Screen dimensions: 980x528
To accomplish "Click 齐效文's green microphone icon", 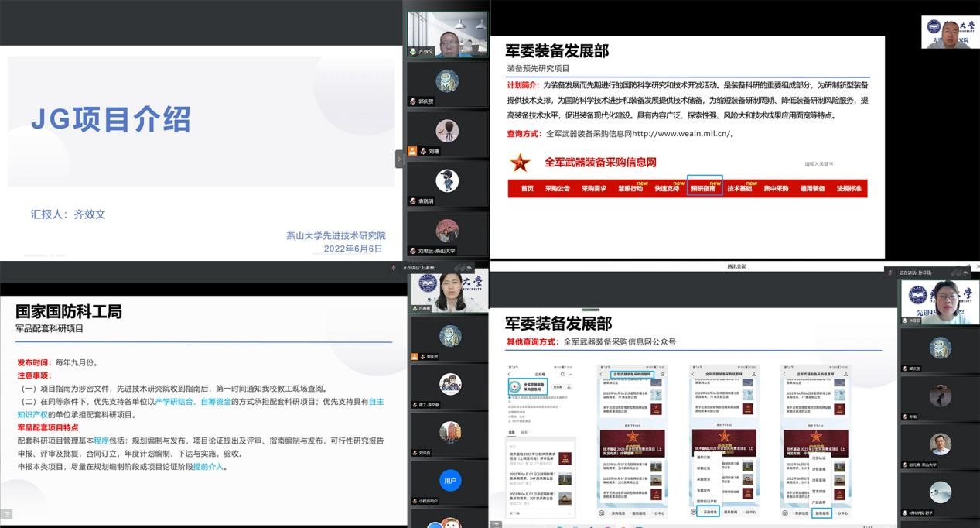I will (x=413, y=52).
